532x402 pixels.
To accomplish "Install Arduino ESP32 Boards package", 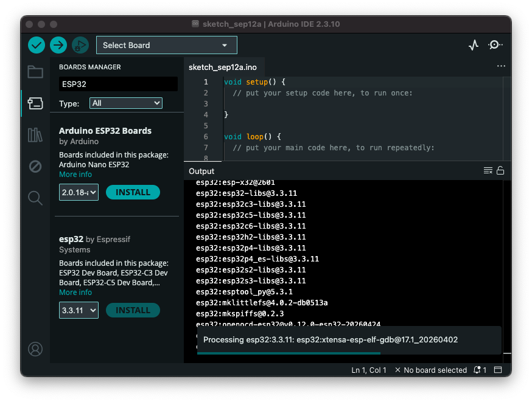I will [x=133, y=192].
